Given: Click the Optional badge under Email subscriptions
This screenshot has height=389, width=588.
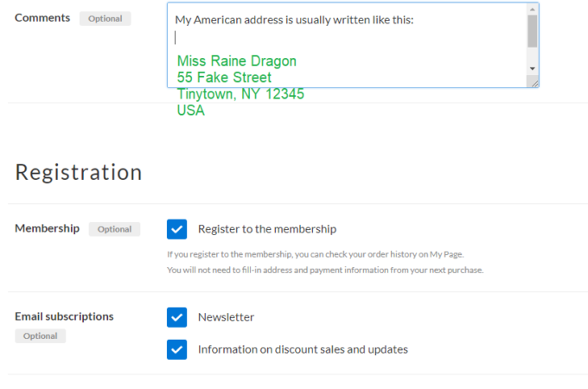Looking at the screenshot, I should (x=40, y=335).
